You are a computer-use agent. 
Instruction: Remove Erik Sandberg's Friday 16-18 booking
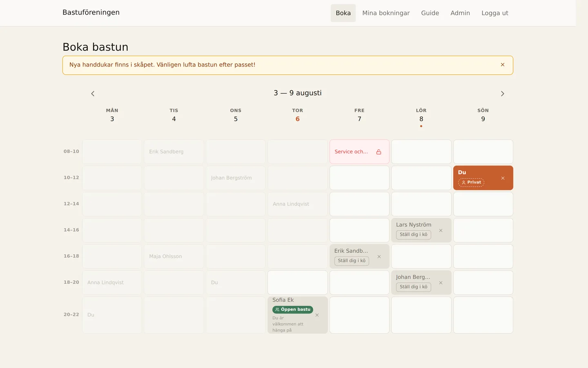click(379, 256)
